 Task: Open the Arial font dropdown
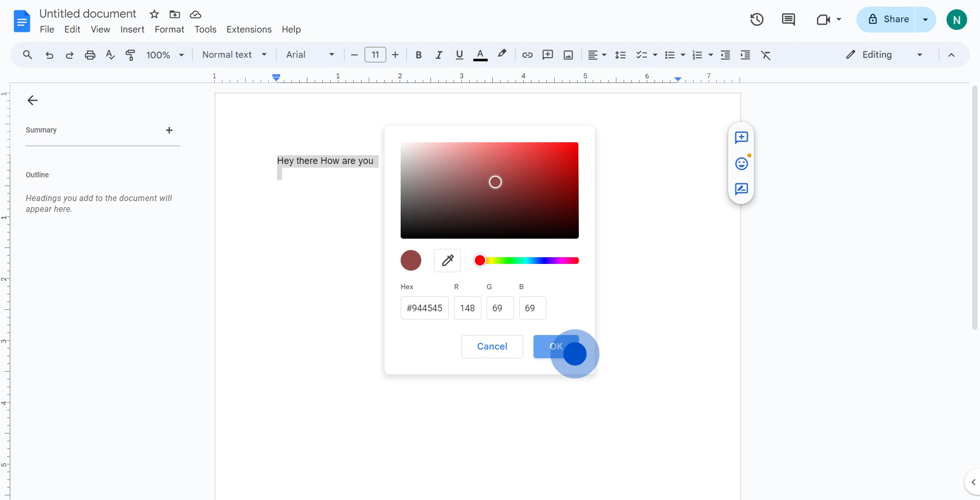pos(310,55)
